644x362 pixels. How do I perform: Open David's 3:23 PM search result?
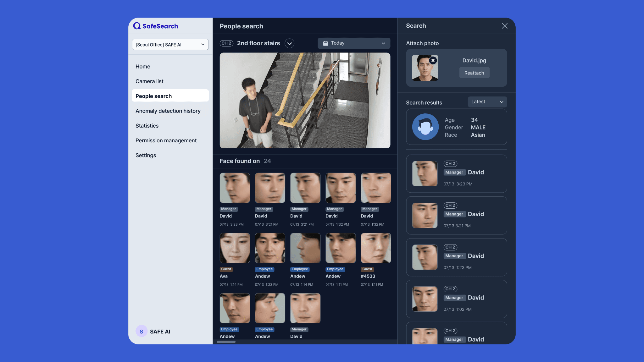456,173
